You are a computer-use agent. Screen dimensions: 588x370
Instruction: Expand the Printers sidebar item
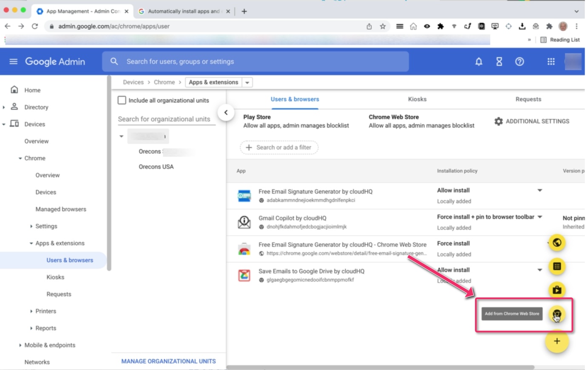point(31,311)
